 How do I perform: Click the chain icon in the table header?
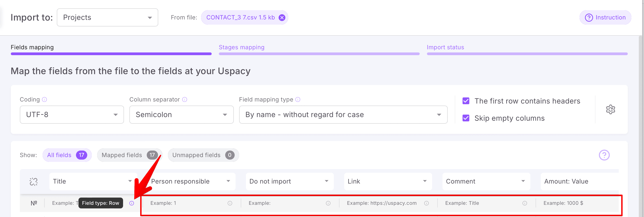[33, 182]
